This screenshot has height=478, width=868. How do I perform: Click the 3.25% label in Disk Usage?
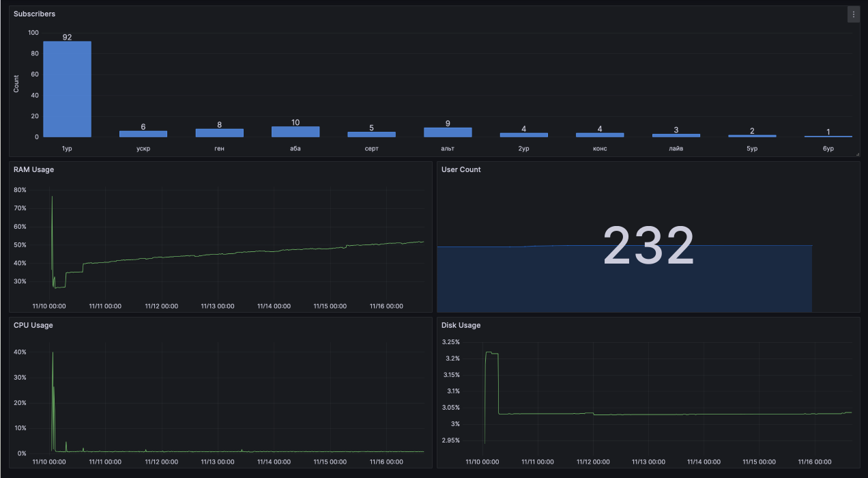coord(450,342)
